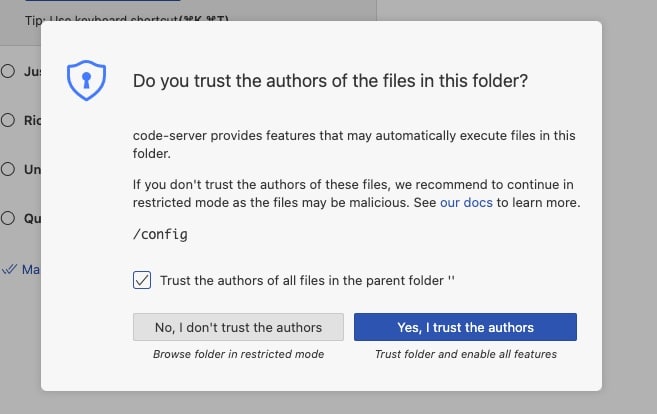Click the blue button above the Tip text
Screen dimensions: 657x414
[103, 0]
